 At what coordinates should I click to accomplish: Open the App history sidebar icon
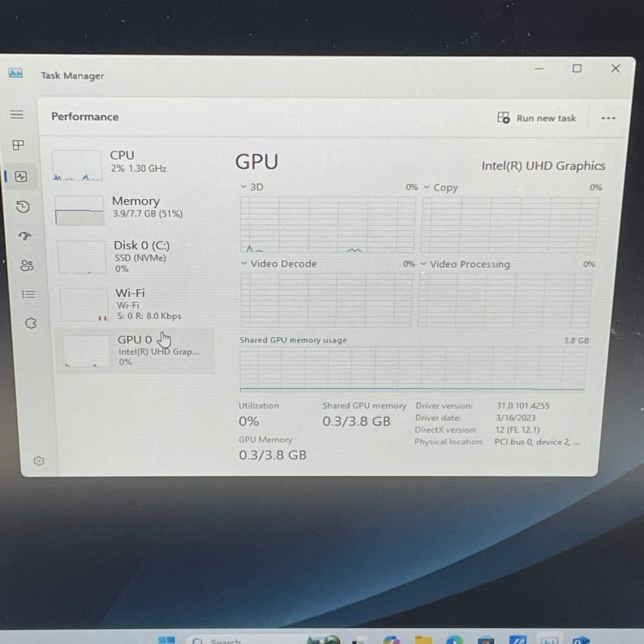[x=23, y=206]
